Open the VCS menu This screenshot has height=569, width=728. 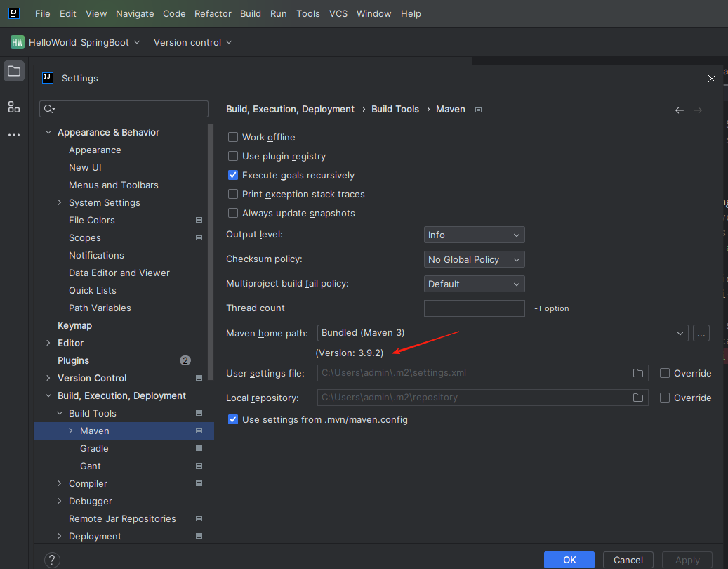[x=338, y=13]
